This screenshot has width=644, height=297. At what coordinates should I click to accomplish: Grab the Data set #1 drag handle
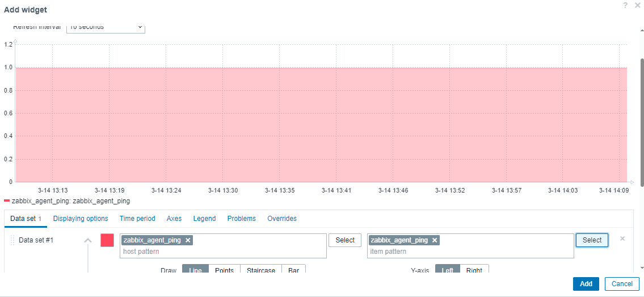(12, 240)
